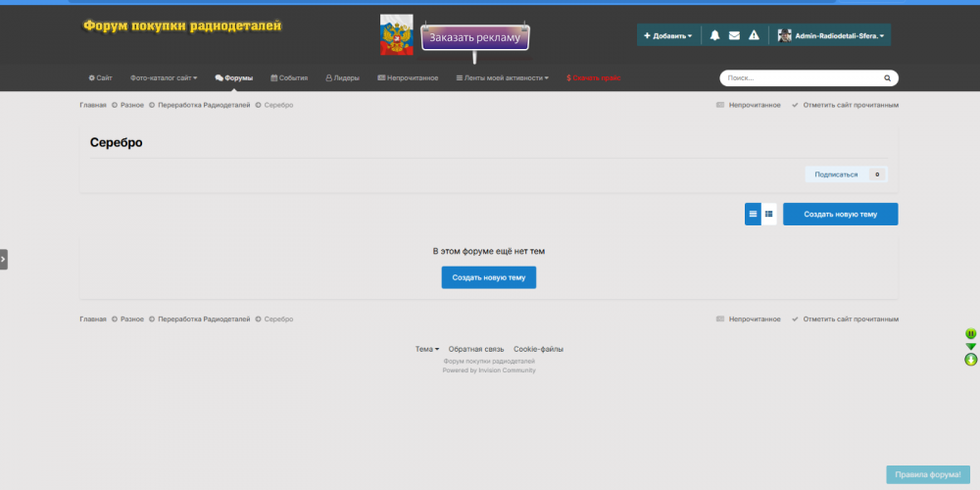Expand the left side panel arrow
Screen dimensions: 980x490
[4, 259]
